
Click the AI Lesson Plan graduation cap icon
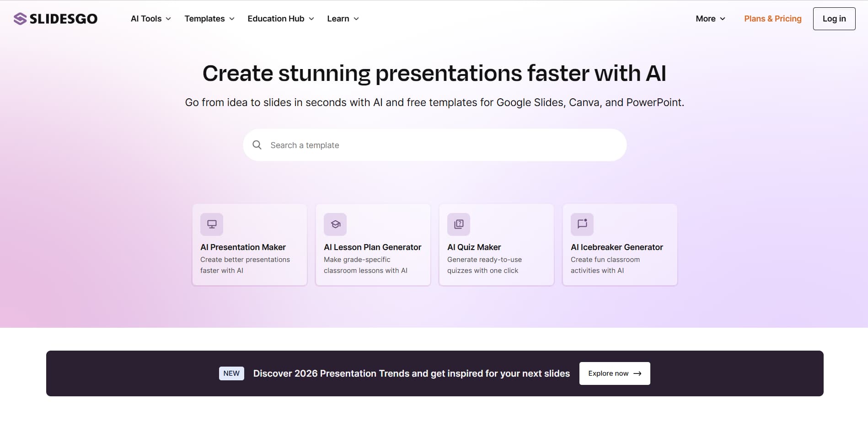pos(335,224)
